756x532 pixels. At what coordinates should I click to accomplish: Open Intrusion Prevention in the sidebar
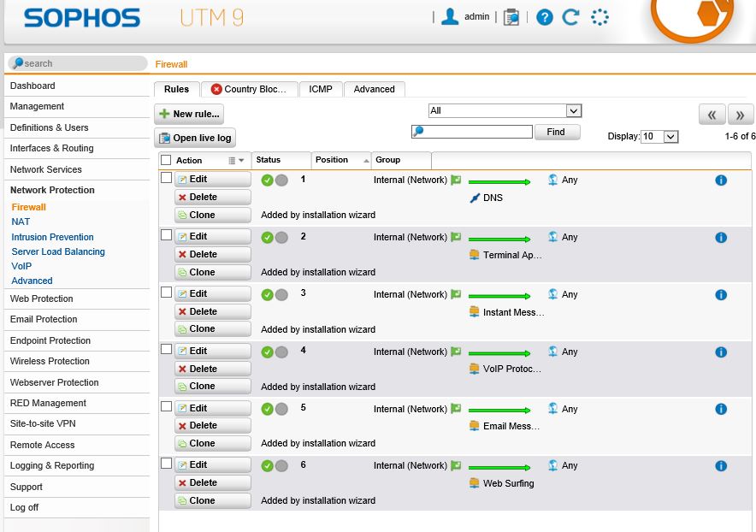coord(52,237)
